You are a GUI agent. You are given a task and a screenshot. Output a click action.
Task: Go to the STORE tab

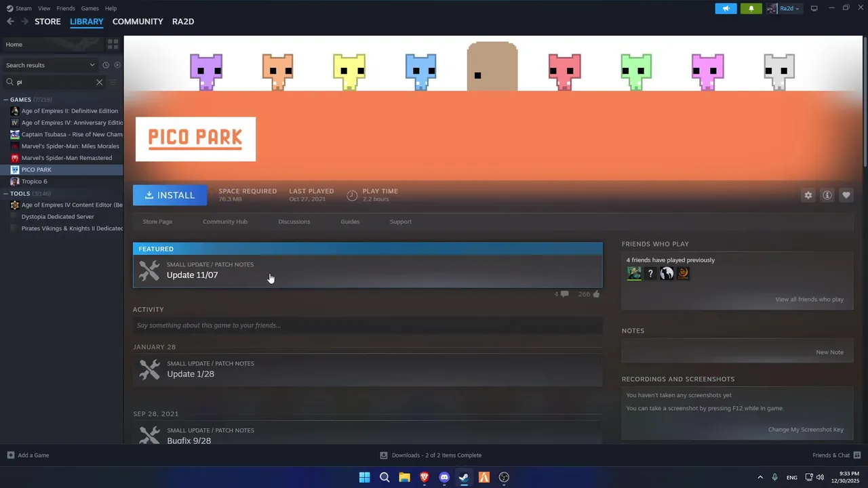[47, 22]
